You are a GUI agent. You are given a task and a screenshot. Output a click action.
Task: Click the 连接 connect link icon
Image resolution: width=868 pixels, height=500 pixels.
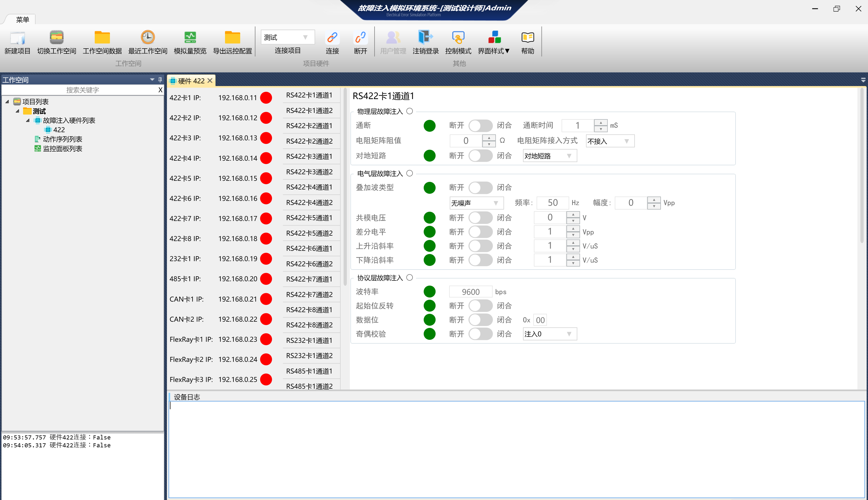click(x=332, y=38)
